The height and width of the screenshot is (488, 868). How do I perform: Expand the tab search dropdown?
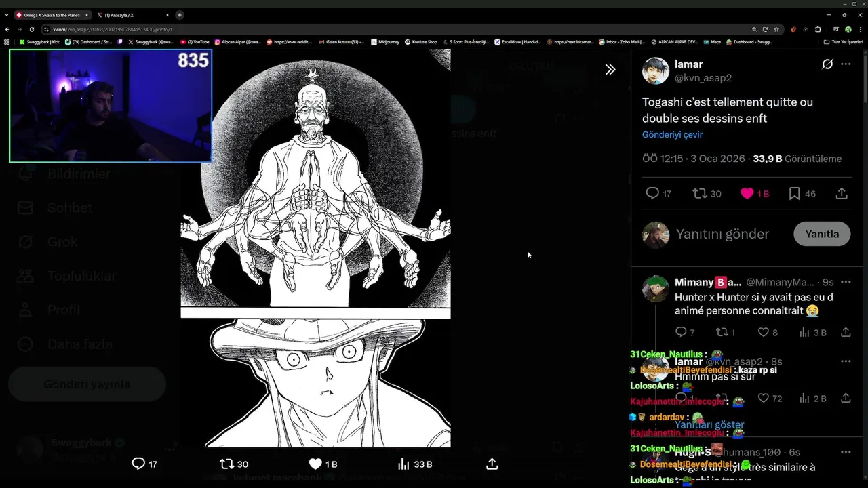coord(7,15)
